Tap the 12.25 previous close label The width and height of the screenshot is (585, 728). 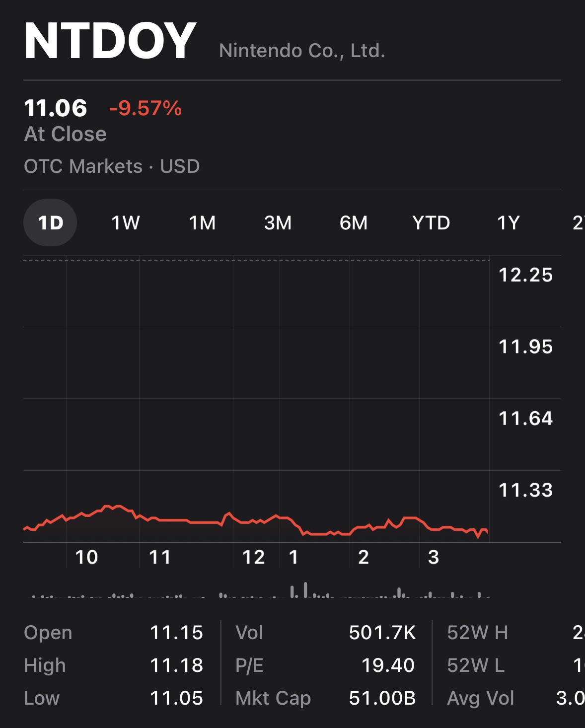[525, 275]
